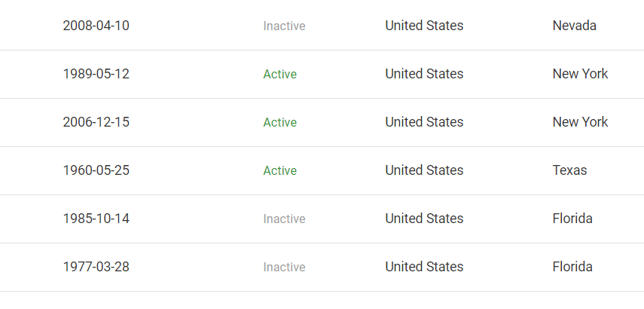This screenshot has width=644, height=309.
Task: Select New York in the 2006-12-15 row
Action: click(x=580, y=122)
